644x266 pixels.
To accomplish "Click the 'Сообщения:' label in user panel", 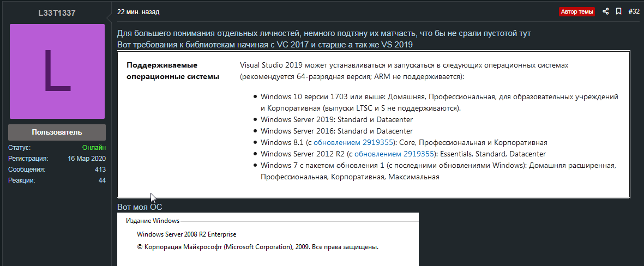I will click(26, 170).
